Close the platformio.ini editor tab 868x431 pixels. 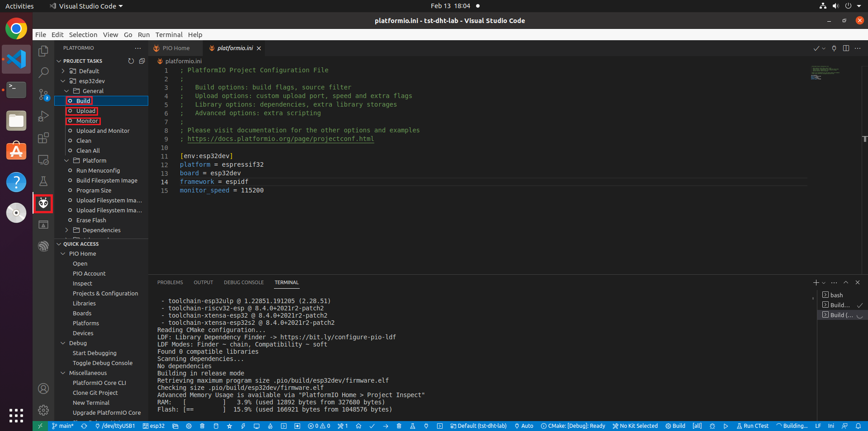(x=259, y=48)
